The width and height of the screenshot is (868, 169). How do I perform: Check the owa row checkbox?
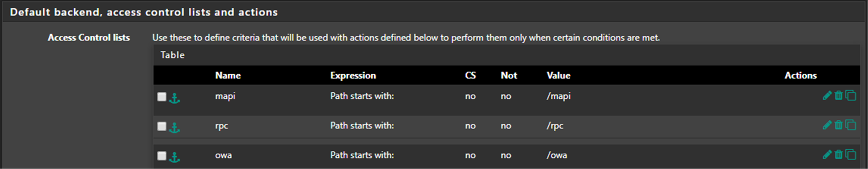(162, 155)
